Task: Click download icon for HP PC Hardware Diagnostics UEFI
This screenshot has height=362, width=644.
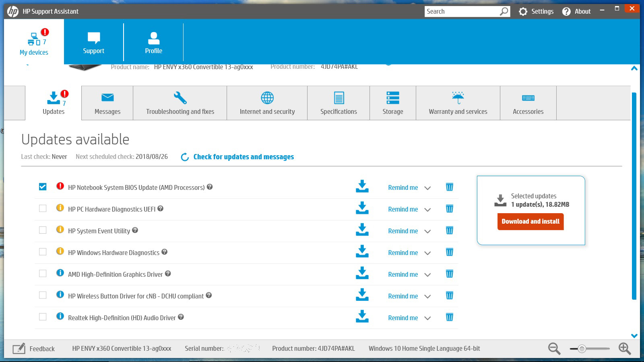Action: click(x=362, y=208)
